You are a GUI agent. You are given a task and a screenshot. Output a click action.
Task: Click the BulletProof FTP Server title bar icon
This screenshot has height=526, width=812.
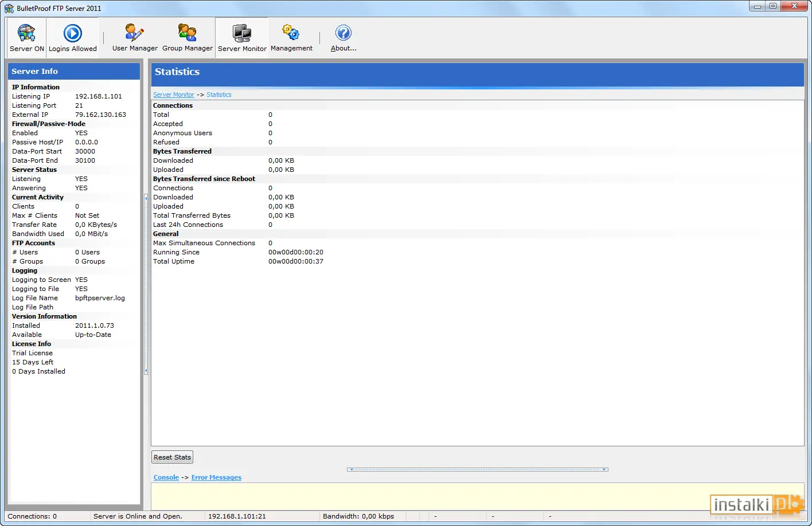pyautogui.click(x=9, y=8)
